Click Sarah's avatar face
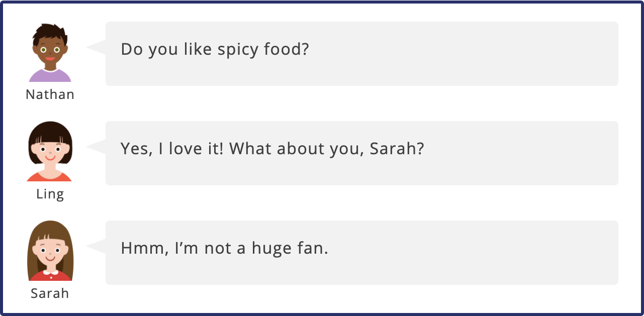This screenshot has width=644, height=316. [50, 252]
